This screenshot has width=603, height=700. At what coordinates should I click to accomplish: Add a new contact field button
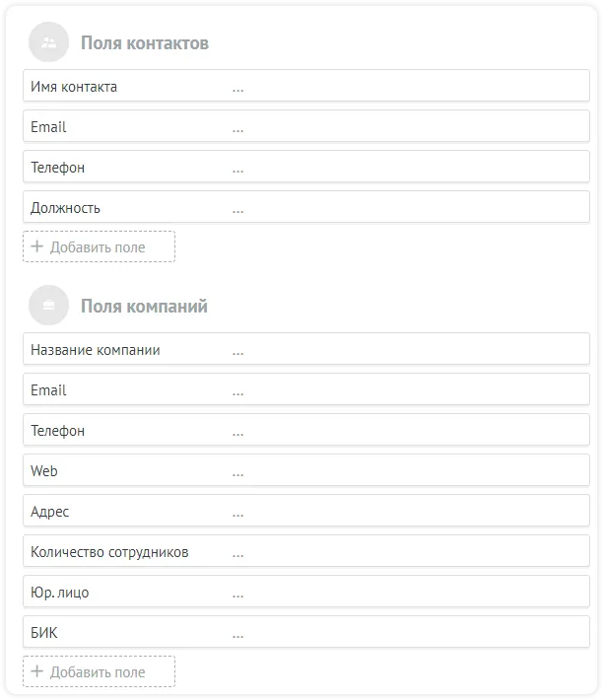pyautogui.click(x=99, y=246)
